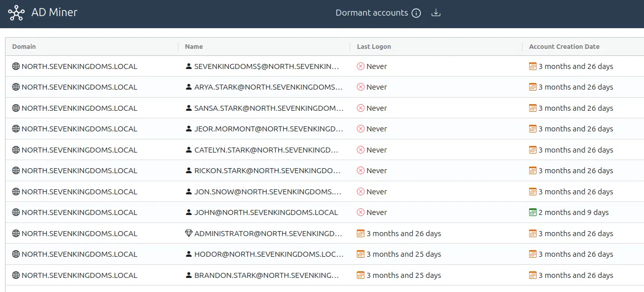
Task: Click user icon beside JOHN account
Action: pyautogui.click(x=189, y=212)
